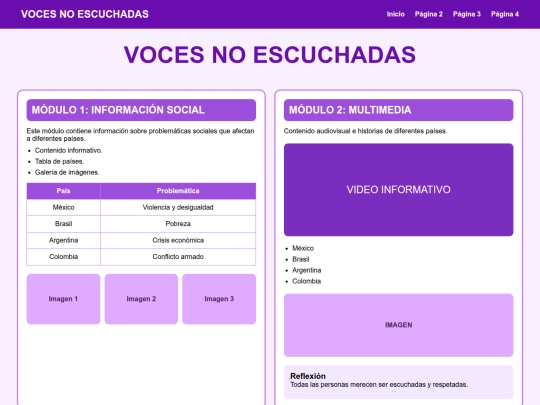Screen dimensions: 540x405
Task: Click the Violencia y desigualdad cell
Action: point(178,207)
